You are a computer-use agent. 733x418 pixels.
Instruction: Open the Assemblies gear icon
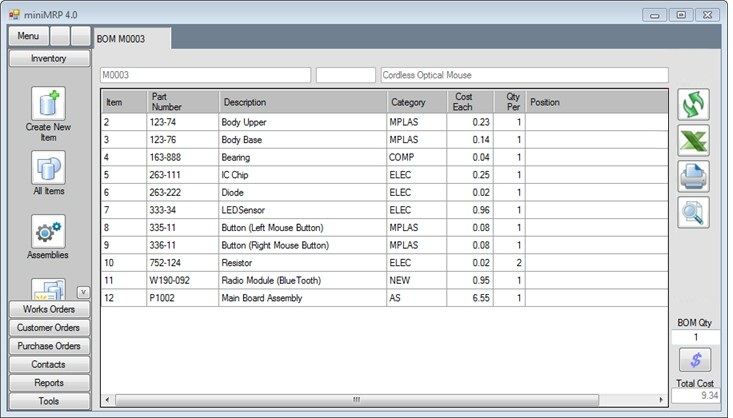click(48, 232)
